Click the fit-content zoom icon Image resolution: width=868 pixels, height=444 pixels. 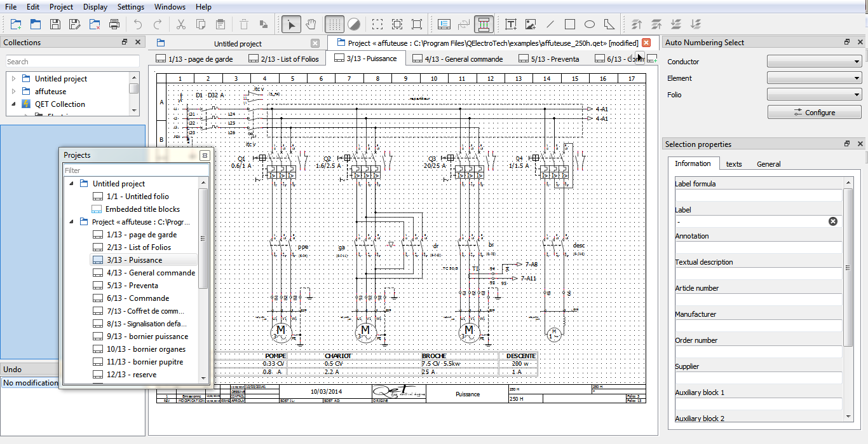[x=397, y=25]
